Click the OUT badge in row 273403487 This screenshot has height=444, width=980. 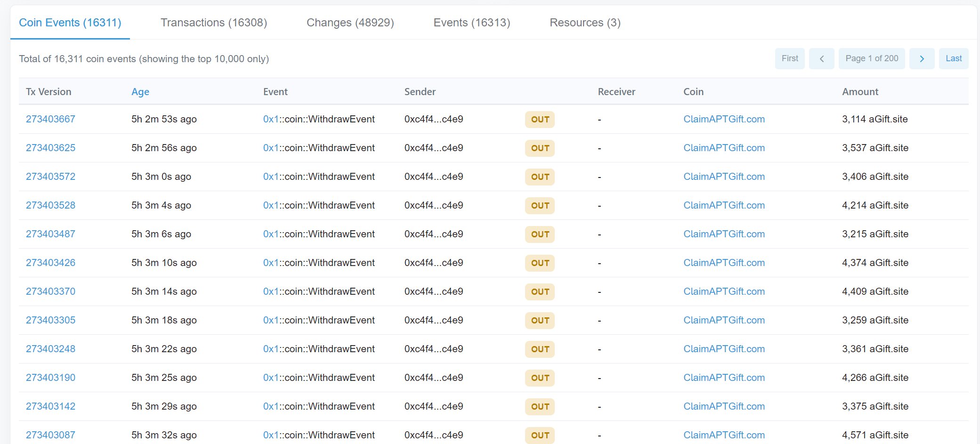pos(540,234)
